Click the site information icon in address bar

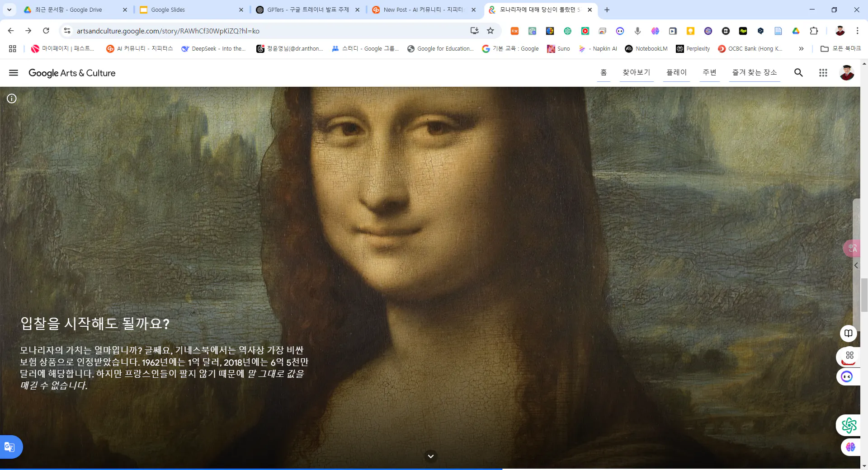click(67, 31)
